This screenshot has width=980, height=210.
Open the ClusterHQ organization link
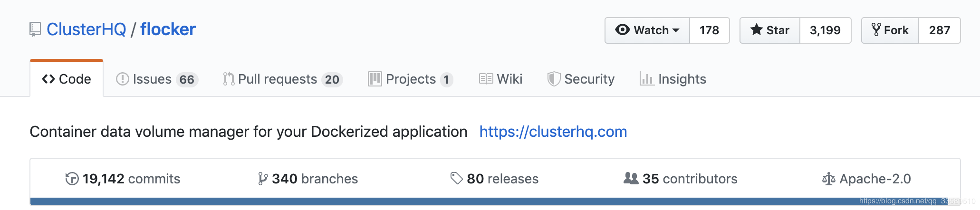pos(86,29)
